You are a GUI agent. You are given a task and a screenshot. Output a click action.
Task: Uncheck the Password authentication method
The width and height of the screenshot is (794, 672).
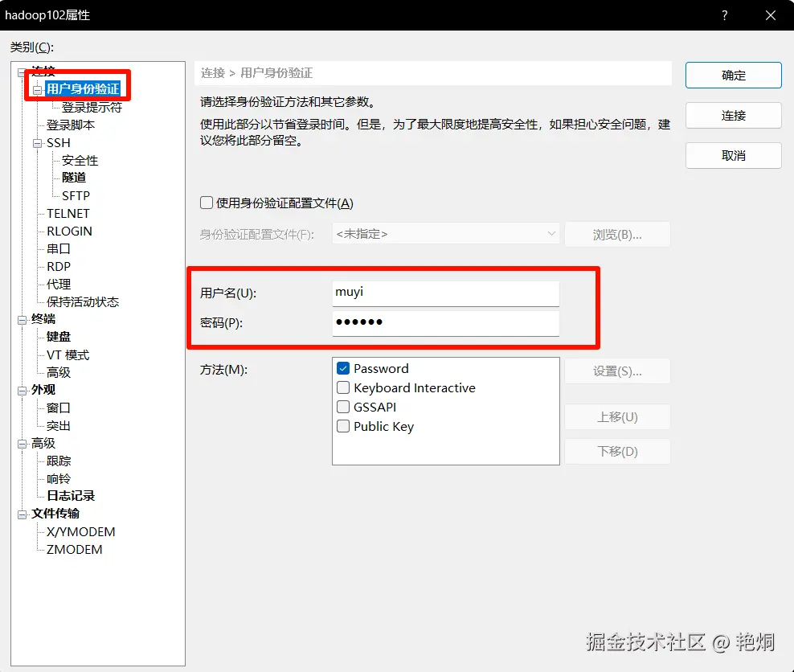tap(342, 368)
